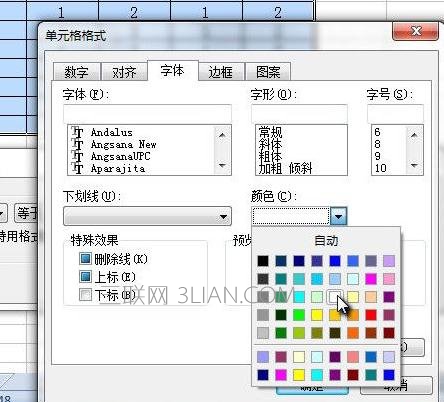
Task: Switch to the 对齐 tab
Action: [x=124, y=72]
